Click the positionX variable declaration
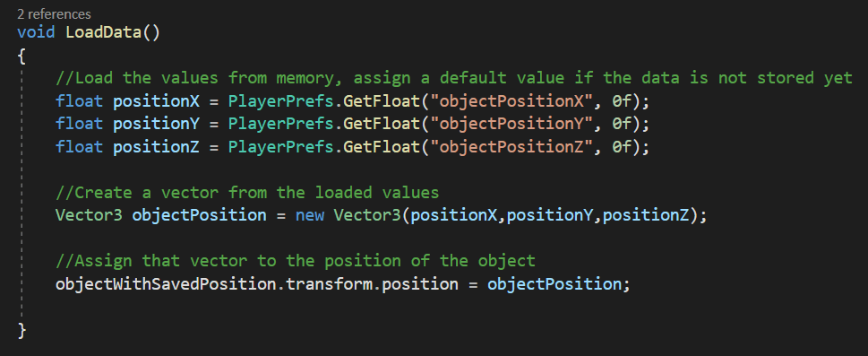Image resolution: width=868 pixels, height=356 pixels. 156,101
